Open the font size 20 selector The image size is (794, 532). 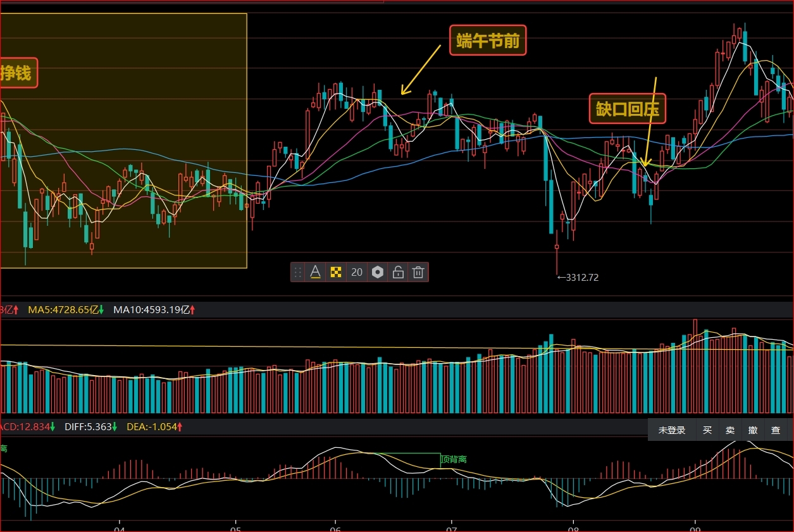tap(357, 272)
